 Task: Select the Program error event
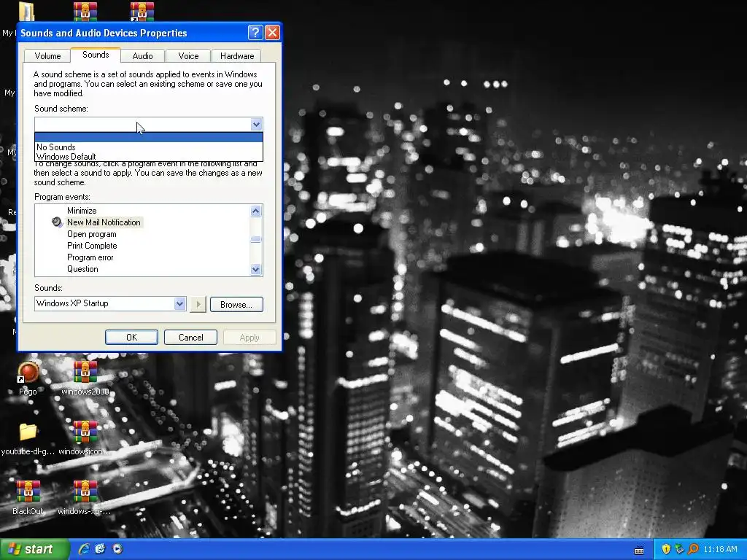pos(90,257)
